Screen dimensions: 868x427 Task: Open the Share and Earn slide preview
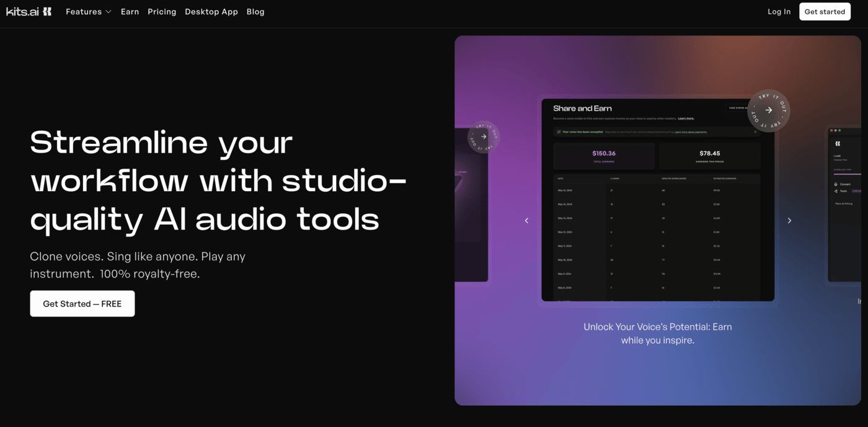tap(658, 200)
